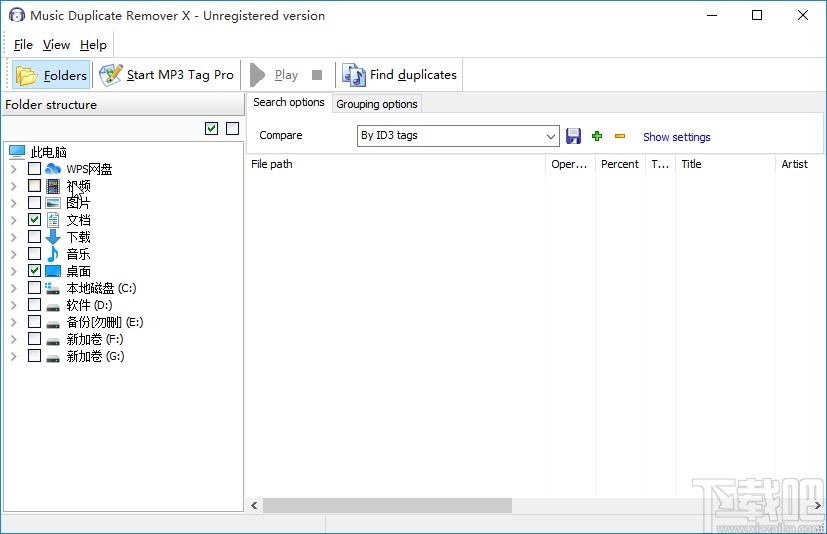Screen dimensions: 827x534
Task: Click the horizontal scrollbar thumb
Action: (x=388, y=506)
